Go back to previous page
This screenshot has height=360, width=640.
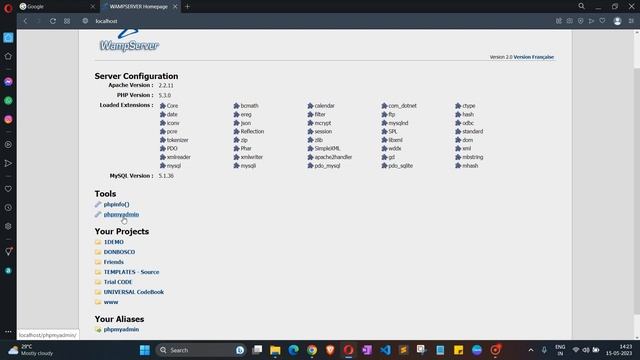[x=25, y=21]
